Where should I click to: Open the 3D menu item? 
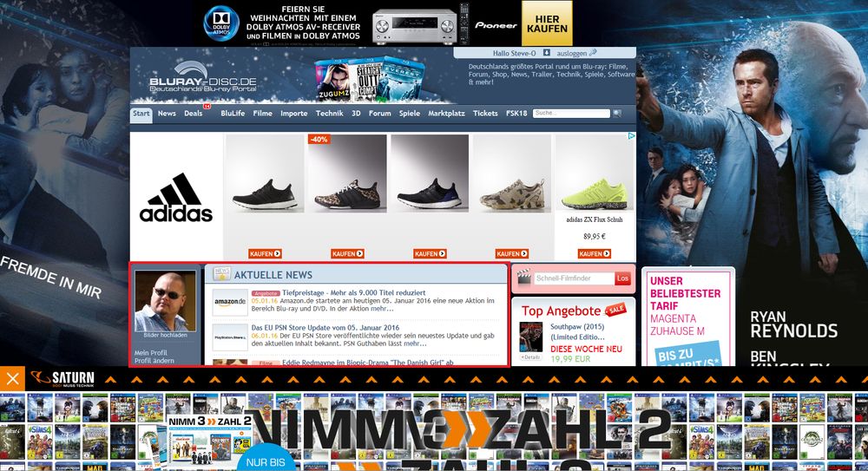pos(356,114)
